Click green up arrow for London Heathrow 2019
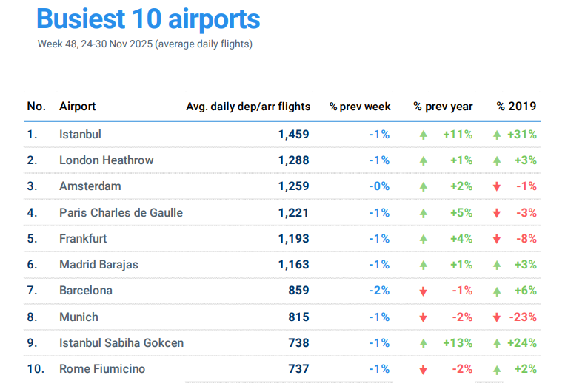Image resolution: width=565 pixels, height=392 pixels. click(497, 160)
